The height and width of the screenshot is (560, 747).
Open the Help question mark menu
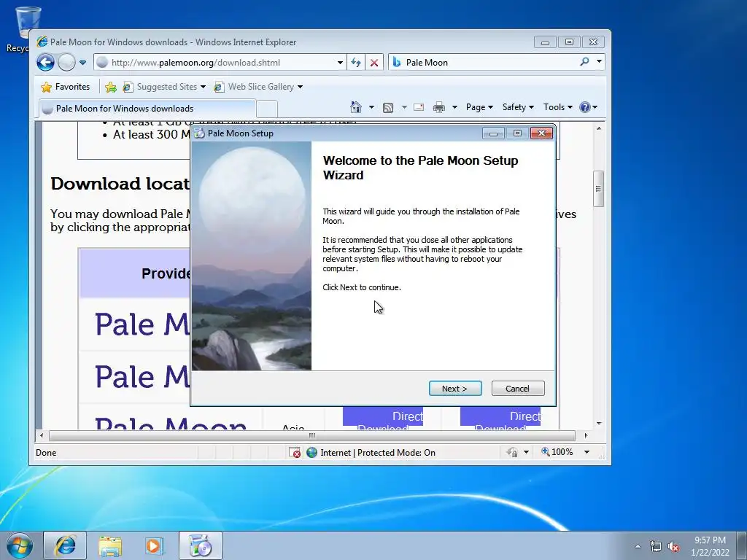pos(589,107)
